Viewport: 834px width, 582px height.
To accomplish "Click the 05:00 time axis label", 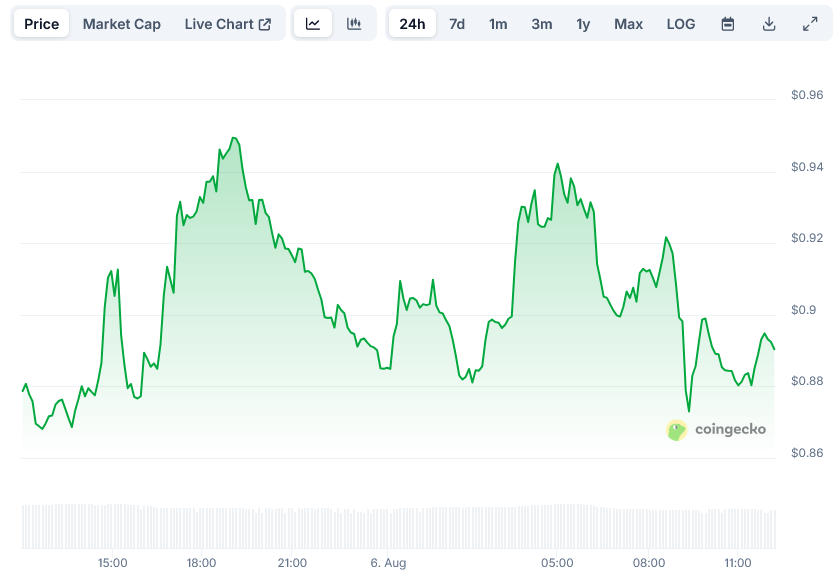I will coord(557,563).
